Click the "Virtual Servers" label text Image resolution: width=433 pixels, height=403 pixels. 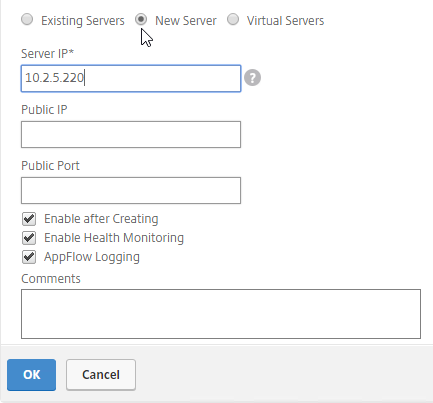(x=285, y=21)
